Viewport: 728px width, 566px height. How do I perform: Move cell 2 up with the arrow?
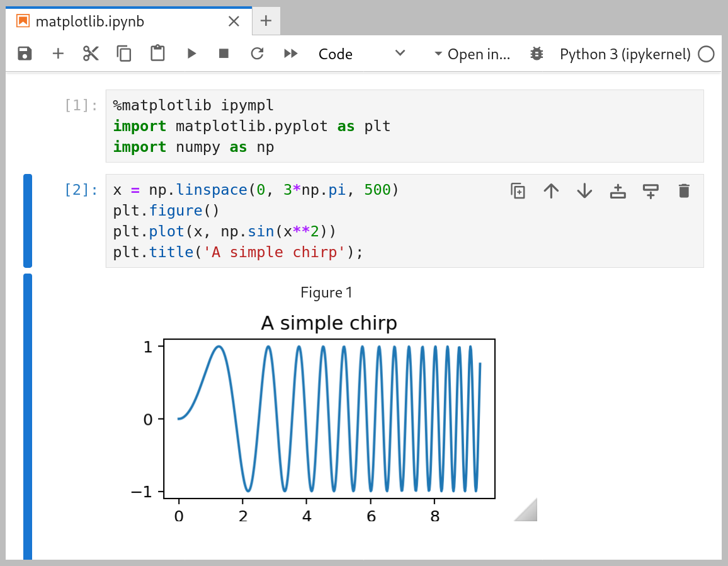[551, 191]
